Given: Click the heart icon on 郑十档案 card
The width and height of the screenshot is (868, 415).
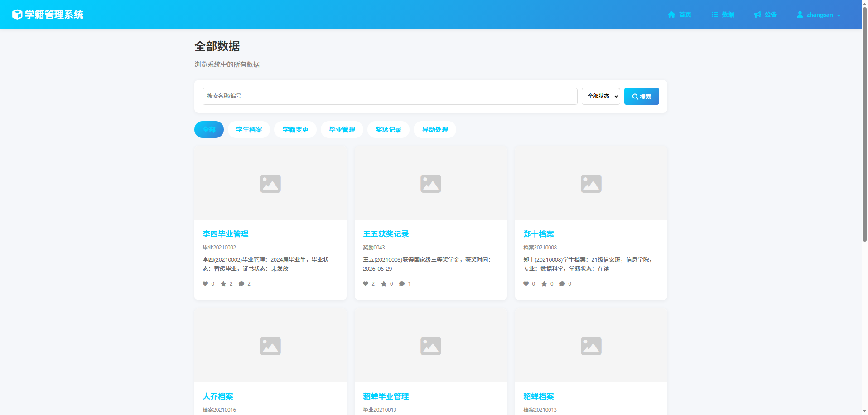Looking at the screenshot, I should click(x=526, y=284).
